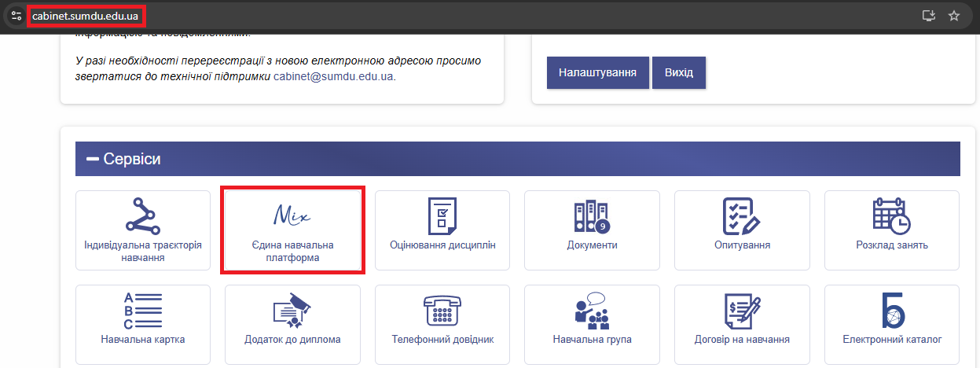Select the Договір на навчання label
This screenshot has height=368, width=980.
(x=742, y=340)
